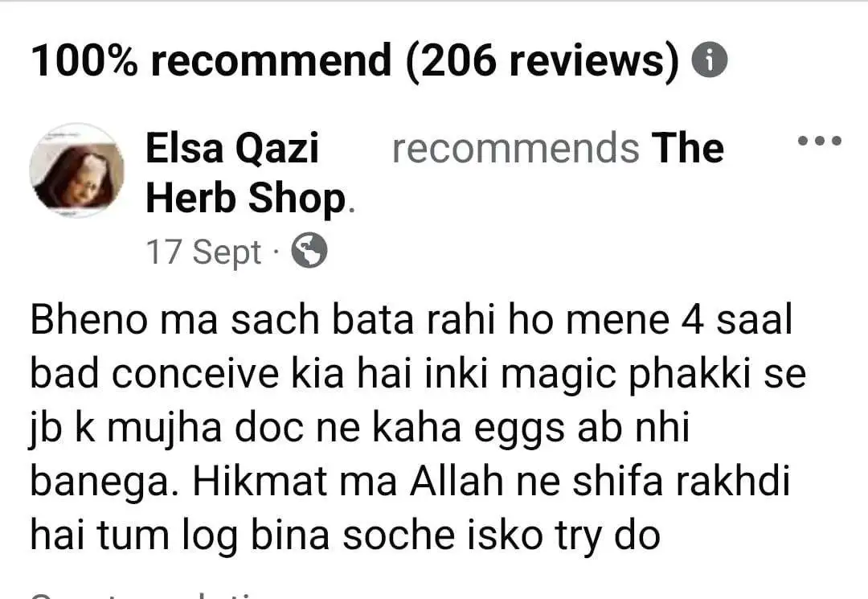
Task: Click the word 'conceive' in review text
Action: [x=195, y=374]
